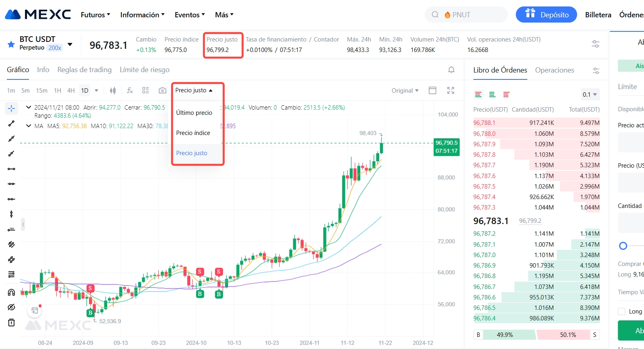Click the PNUT search field
The image size is (644, 349).
point(466,15)
